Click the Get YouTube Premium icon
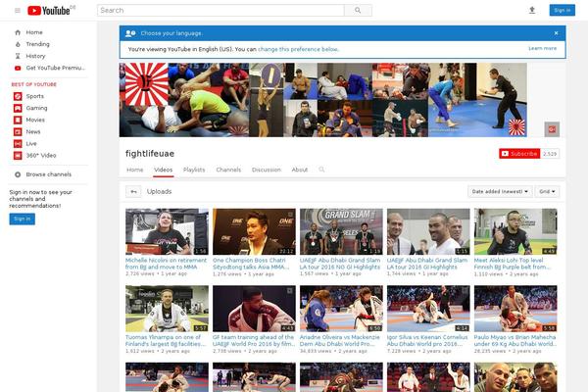 point(18,68)
